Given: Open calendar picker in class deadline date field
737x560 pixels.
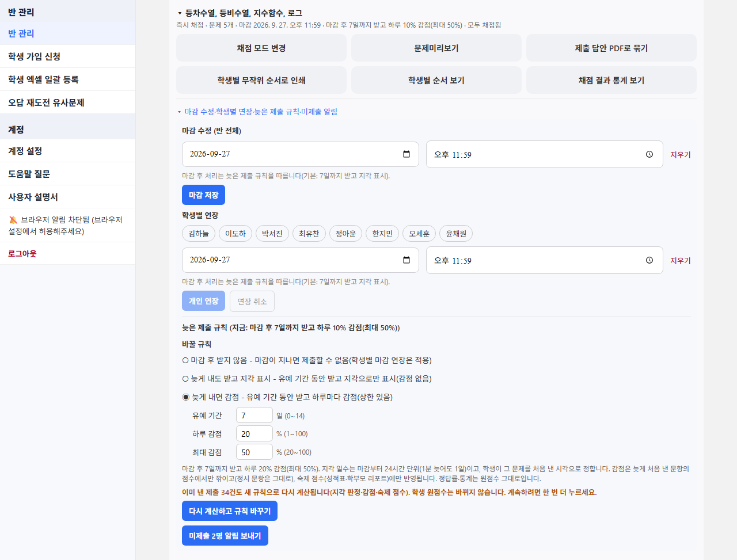Looking at the screenshot, I should coord(407,154).
